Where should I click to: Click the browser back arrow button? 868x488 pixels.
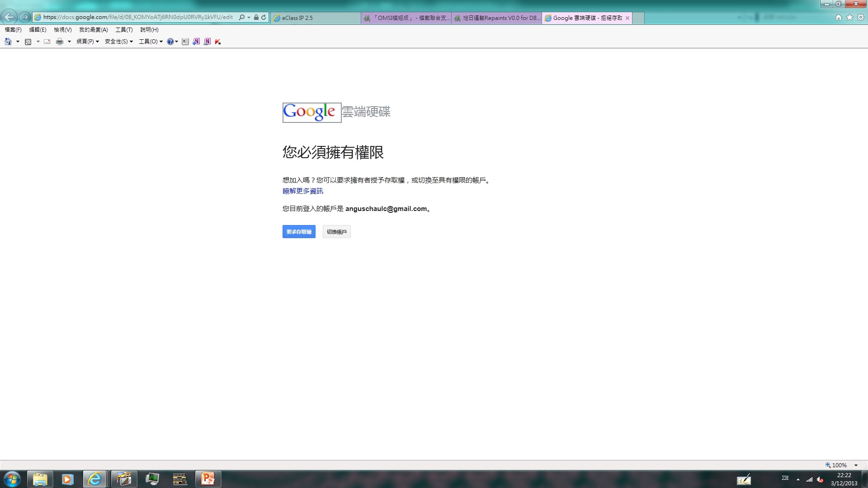coord(9,17)
